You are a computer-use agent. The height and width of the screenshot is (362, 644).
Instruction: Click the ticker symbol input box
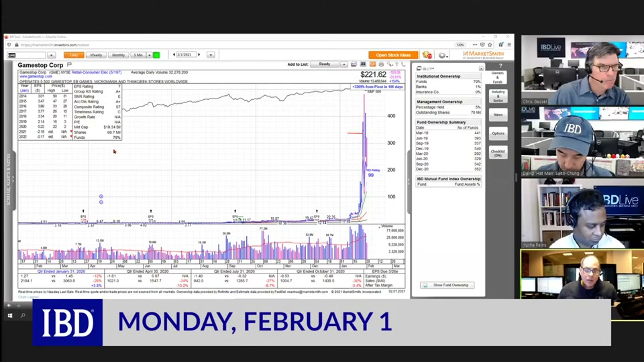[26, 55]
